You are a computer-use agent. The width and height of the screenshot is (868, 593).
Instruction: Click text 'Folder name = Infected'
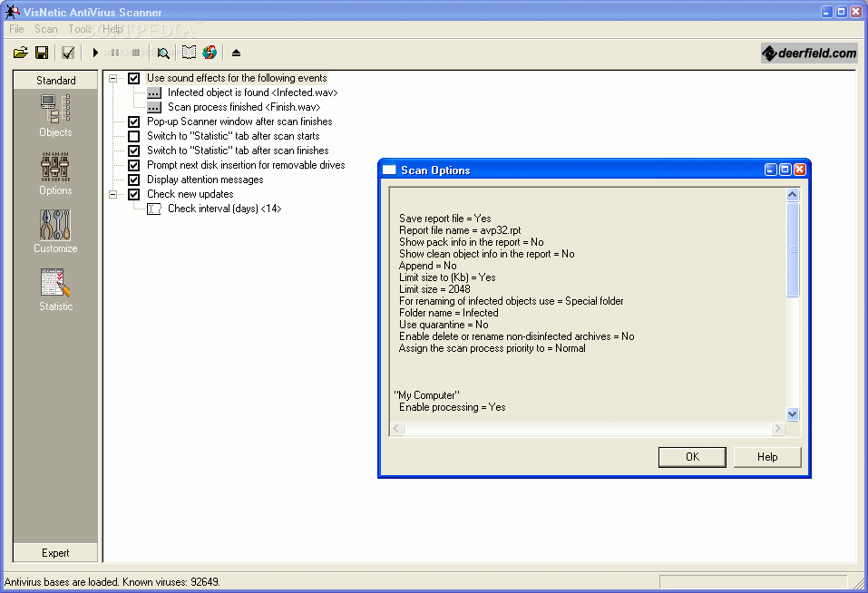(448, 313)
